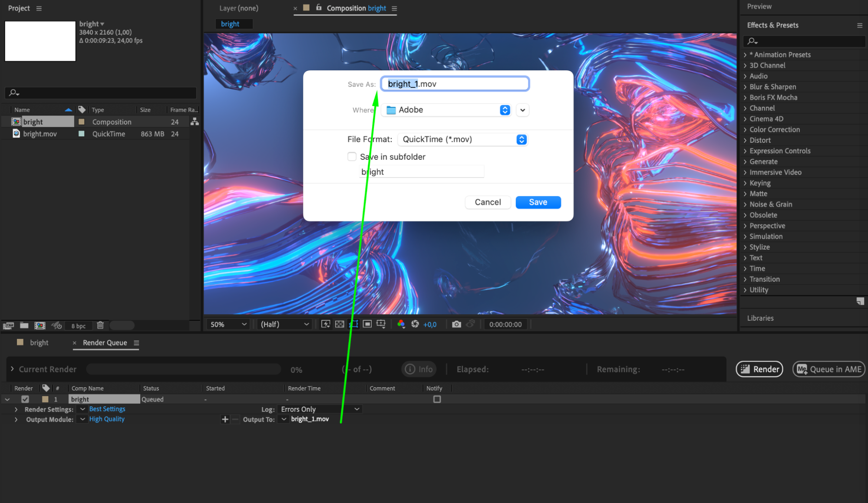Open the File Format QuickTime dropdown
This screenshot has height=503, width=868.
[x=462, y=139]
